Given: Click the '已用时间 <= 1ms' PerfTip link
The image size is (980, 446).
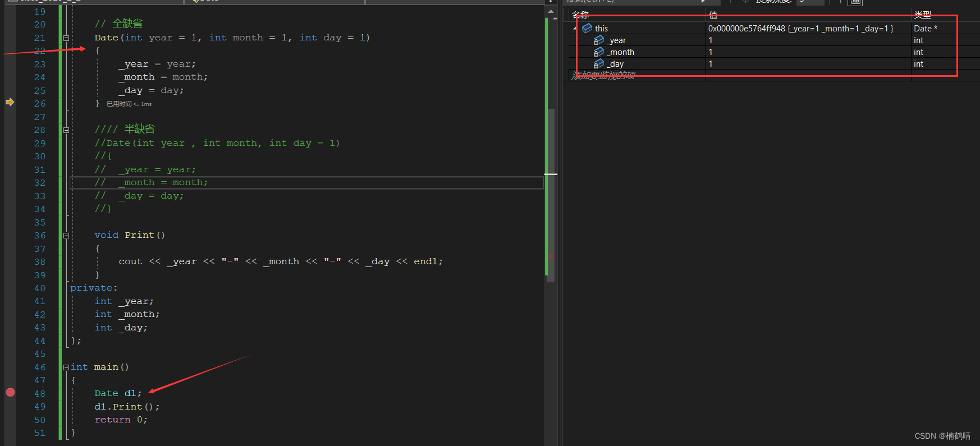Looking at the screenshot, I should coord(129,104).
